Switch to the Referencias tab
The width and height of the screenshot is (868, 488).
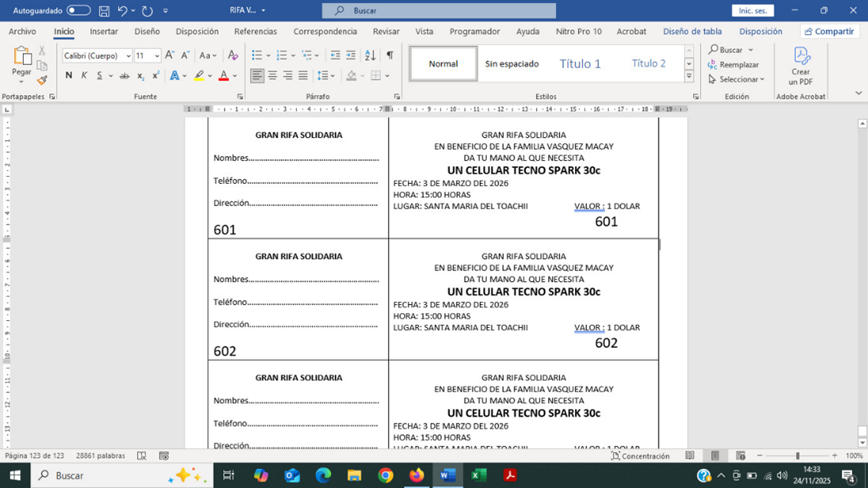point(255,31)
